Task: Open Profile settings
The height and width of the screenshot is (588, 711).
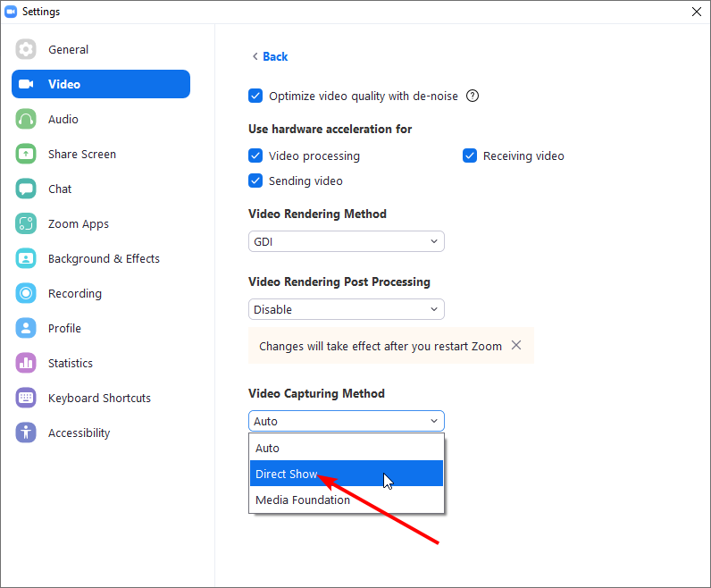Action: tap(101, 328)
